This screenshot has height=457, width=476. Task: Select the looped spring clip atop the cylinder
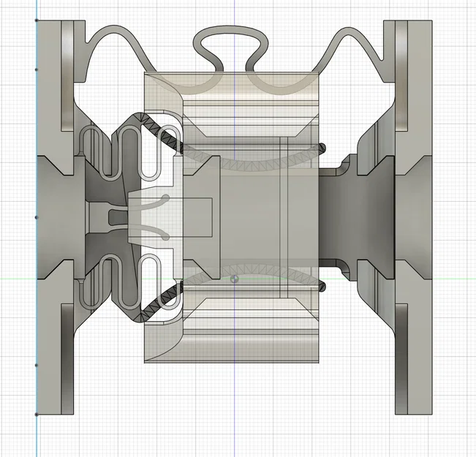[x=231, y=48]
